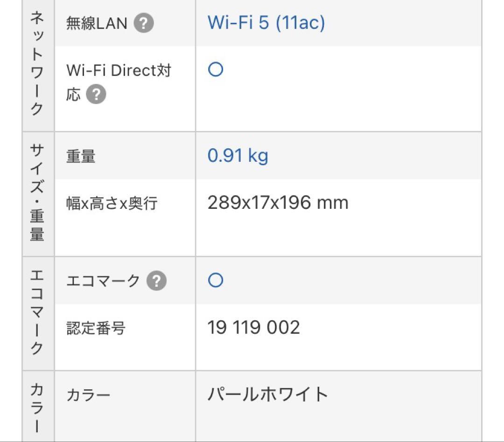
Task: Click the certification number 19 119 002
Action: [253, 328]
